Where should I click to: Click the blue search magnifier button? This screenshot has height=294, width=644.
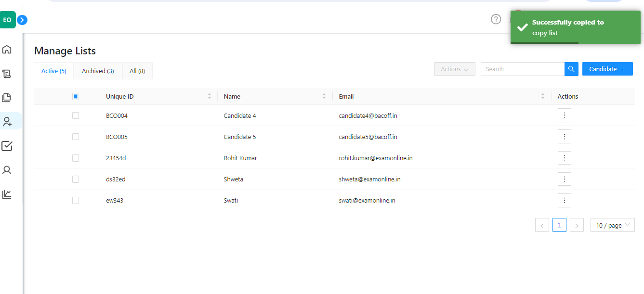571,69
